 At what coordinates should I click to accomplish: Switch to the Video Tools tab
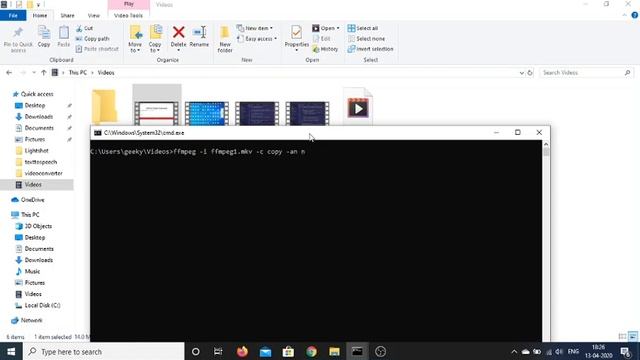coord(128,16)
